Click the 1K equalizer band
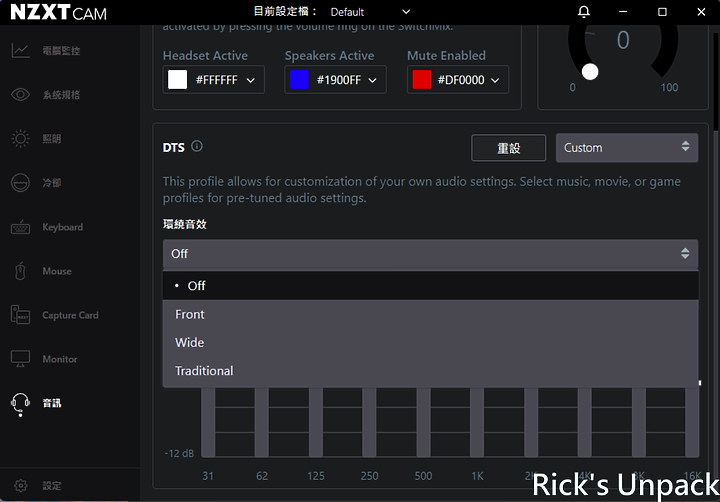This screenshot has width=720, height=502. tap(477, 422)
